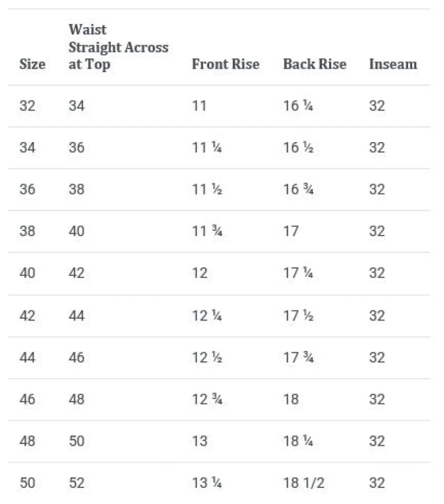The width and height of the screenshot is (444, 504).
Task: Click front rise 11 ¾ for size 38
Action: (207, 231)
